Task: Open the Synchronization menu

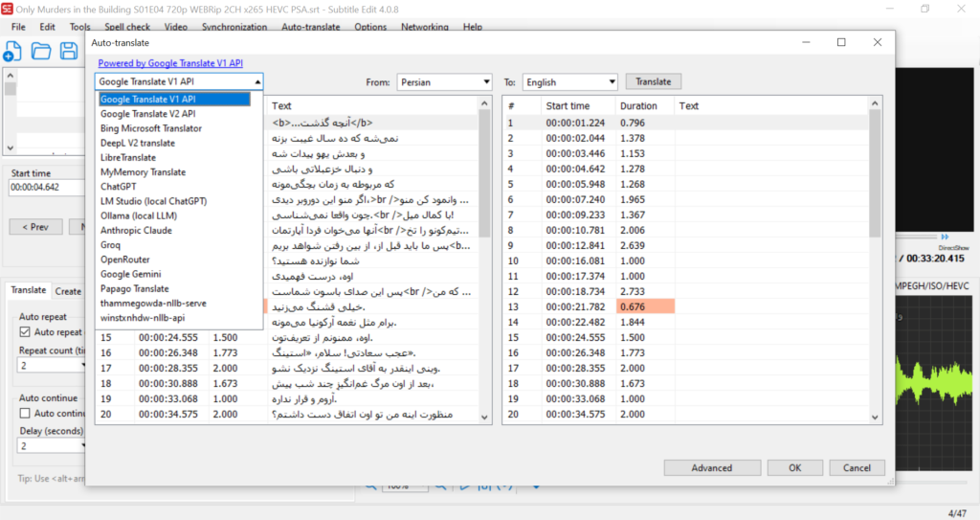Action: [x=234, y=27]
